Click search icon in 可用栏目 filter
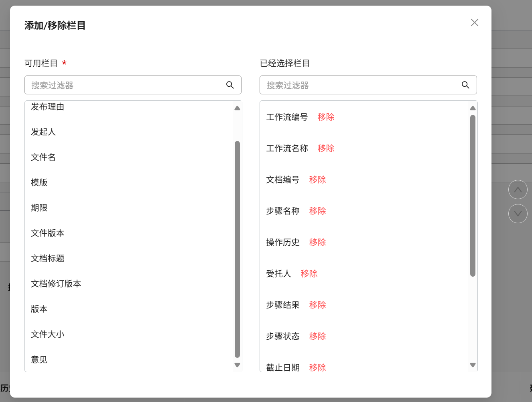This screenshot has width=532, height=402. click(x=230, y=85)
